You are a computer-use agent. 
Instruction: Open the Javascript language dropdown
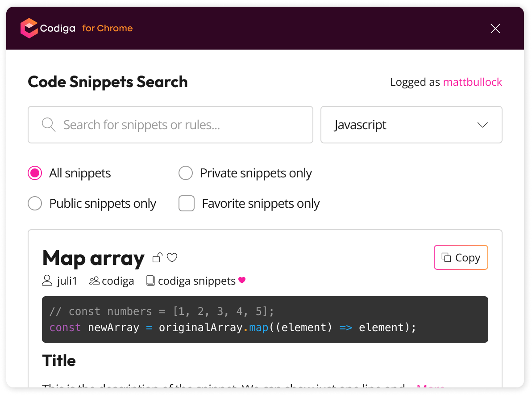pyautogui.click(x=411, y=125)
